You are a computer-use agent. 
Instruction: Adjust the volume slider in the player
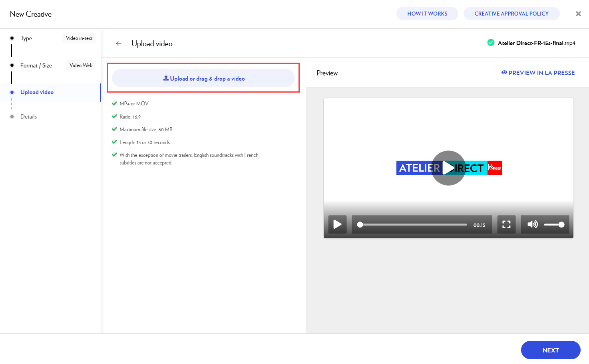click(554, 225)
